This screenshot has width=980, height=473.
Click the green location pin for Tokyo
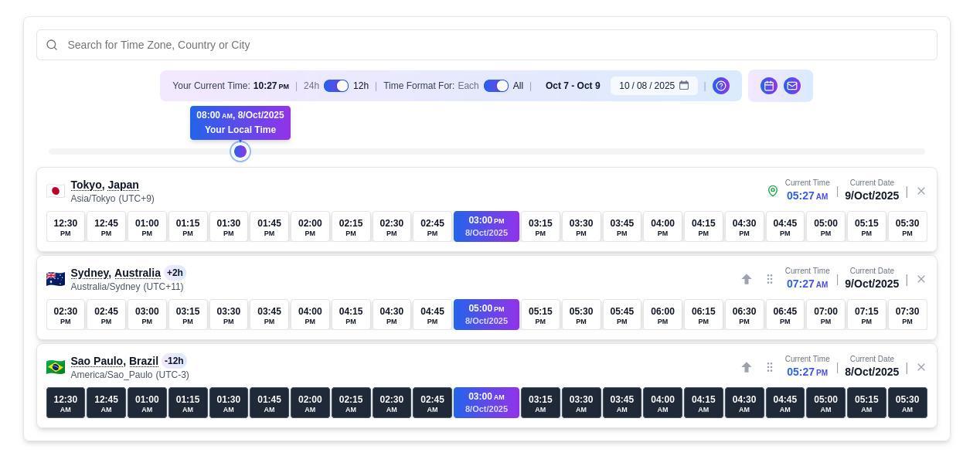click(x=772, y=191)
